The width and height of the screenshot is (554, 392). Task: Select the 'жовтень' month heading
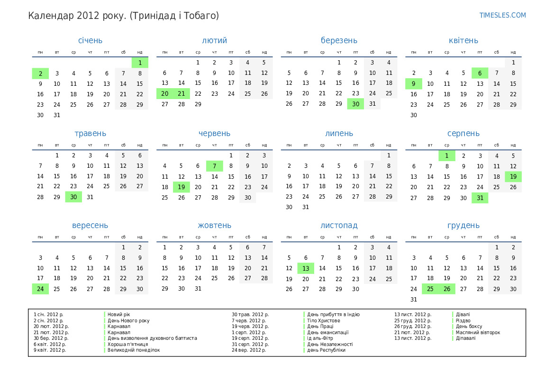pos(215,226)
